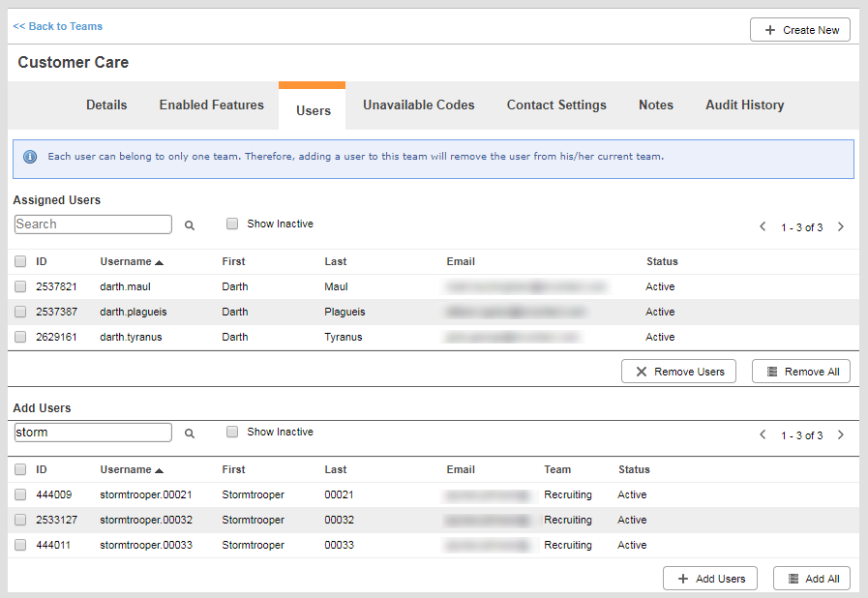868x598 pixels.
Task: Click last name Tyranus
Action: 344,337
